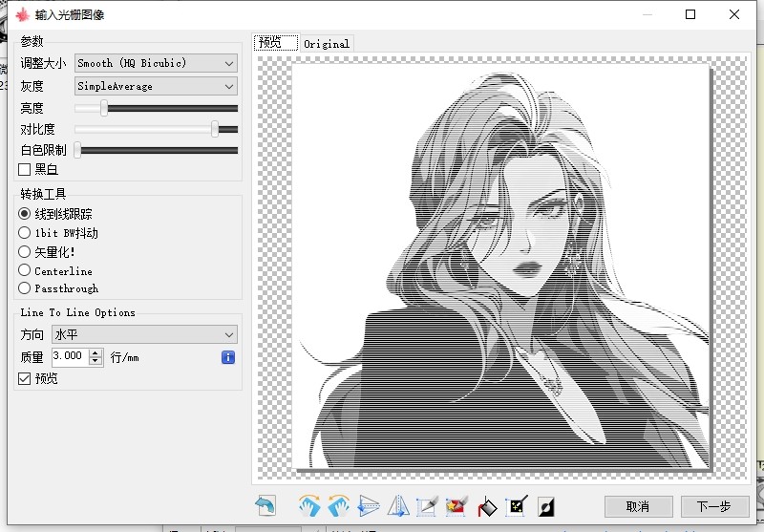Rotate image counter-clockwise with hand icon
Screen dimensions: 764x532
point(339,505)
